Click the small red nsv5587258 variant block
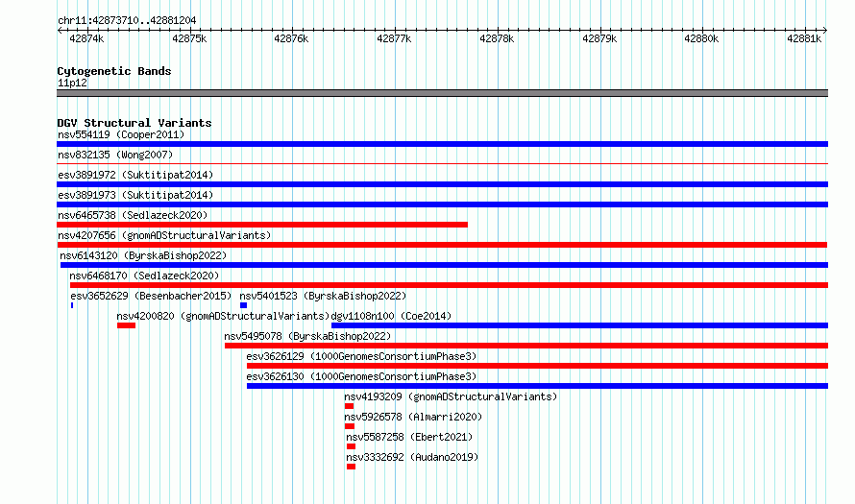 [x=351, y=446]
